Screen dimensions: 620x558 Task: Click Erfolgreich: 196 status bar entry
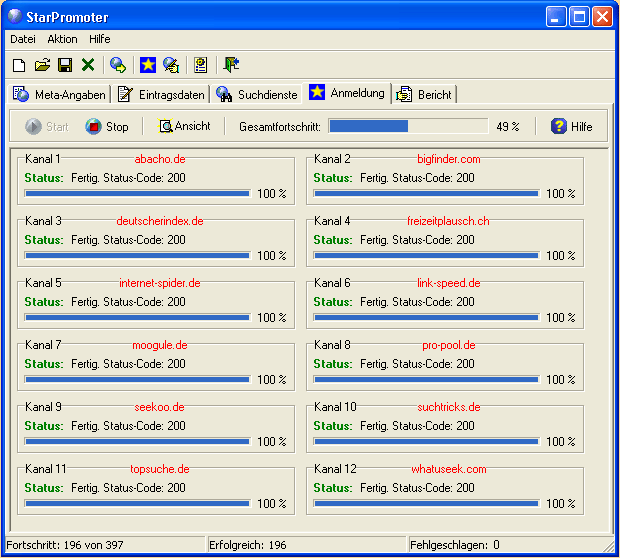248,545
